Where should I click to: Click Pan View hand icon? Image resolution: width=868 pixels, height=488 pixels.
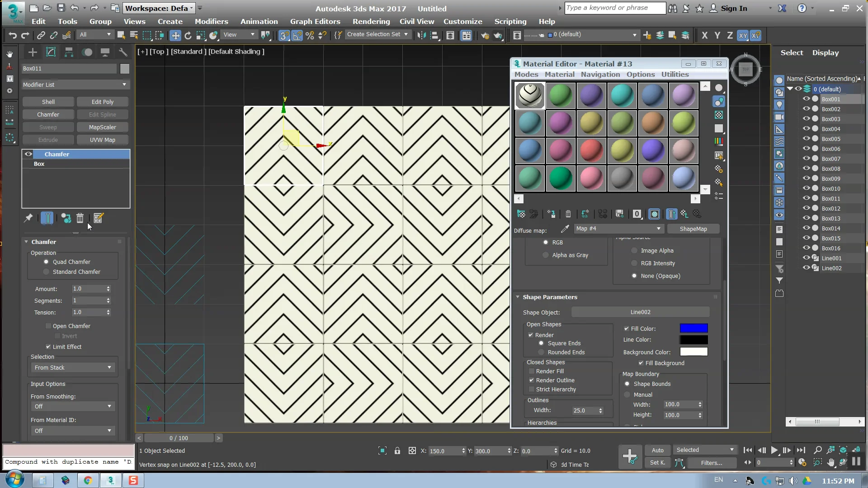click(831, 462)
